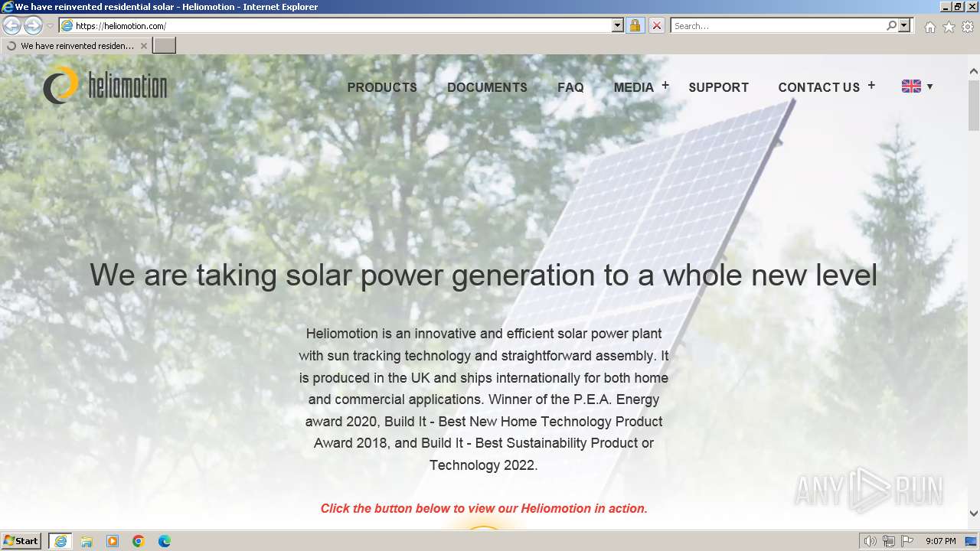The width and height of the screenshot is (980, 551).
Task: Click the page scrollbar down arrow
Action: pyautogui.click(x=974, y=514)
